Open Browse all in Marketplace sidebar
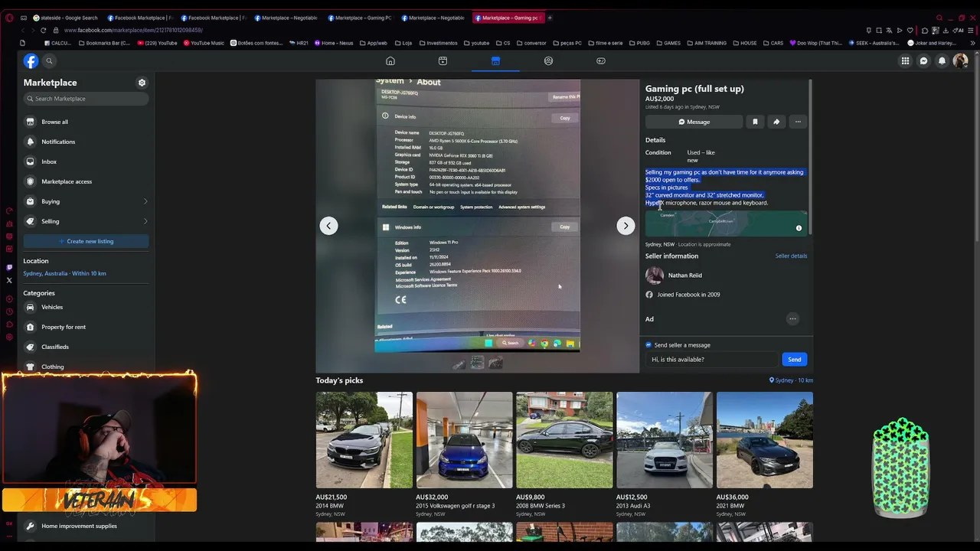 [86, 122]
